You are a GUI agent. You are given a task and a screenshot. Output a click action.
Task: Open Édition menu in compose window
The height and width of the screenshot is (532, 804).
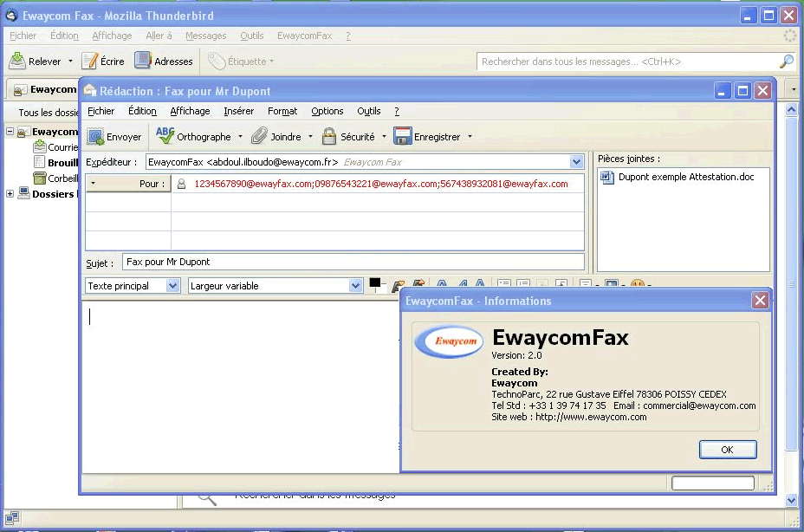[x=142, y=111]
